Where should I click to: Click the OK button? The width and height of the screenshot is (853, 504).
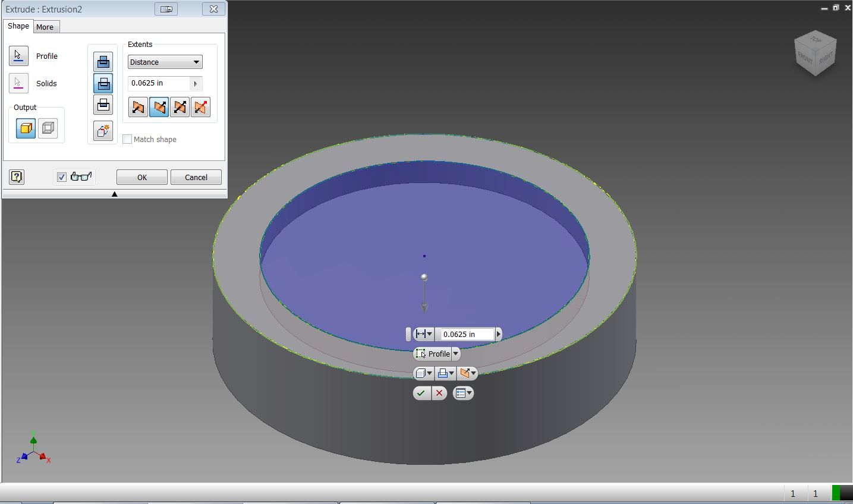point(141,177)
